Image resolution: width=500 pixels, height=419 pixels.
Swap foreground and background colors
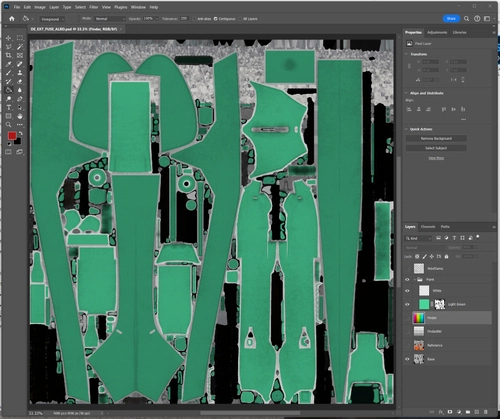[x=20, y=134]
